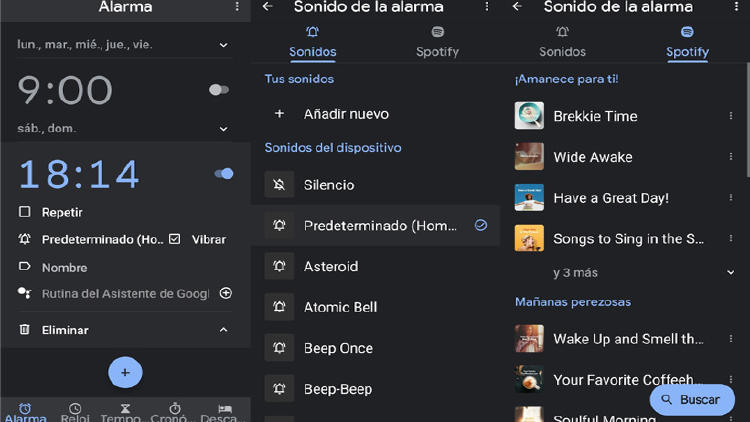Tap the plus icon for Añadir nuevo
The image size is (750, 422).
(x=280, y=114)
